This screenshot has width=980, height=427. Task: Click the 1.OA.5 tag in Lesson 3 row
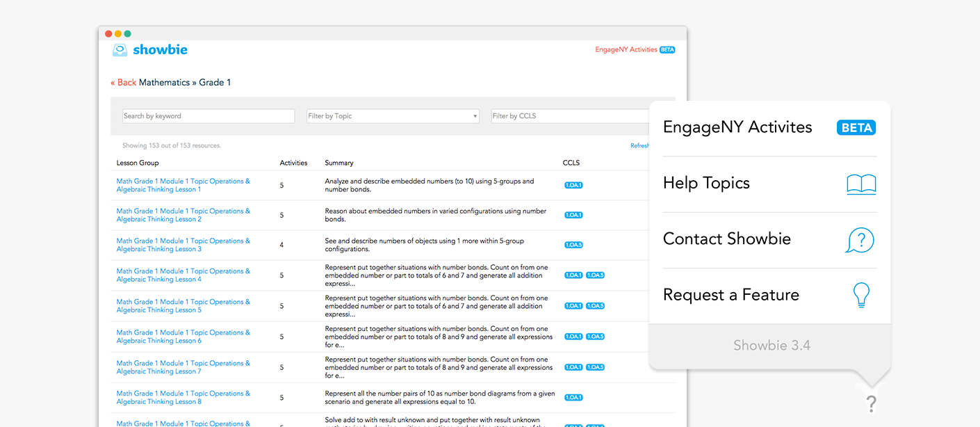click(x=573, y=245)
